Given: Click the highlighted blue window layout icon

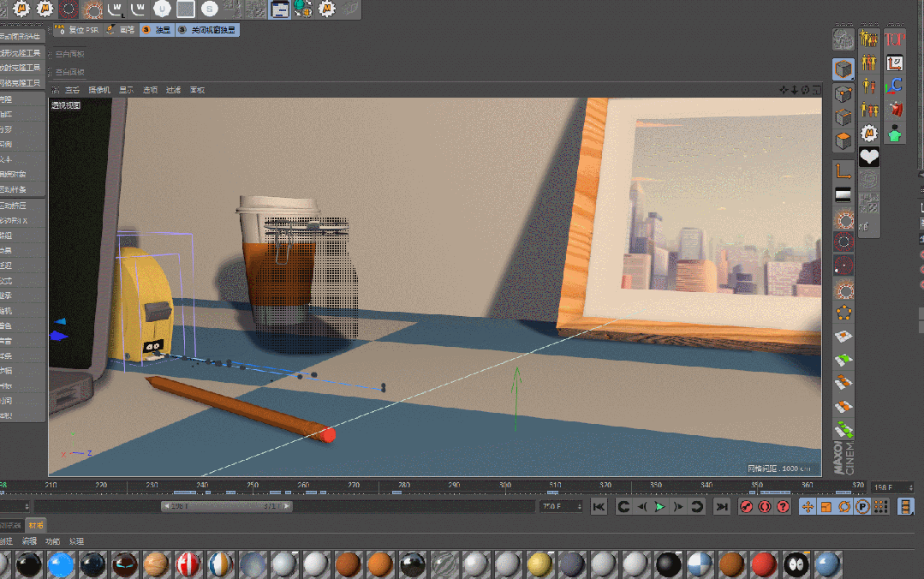Looking at the screenshot, I should click(279, 9).
